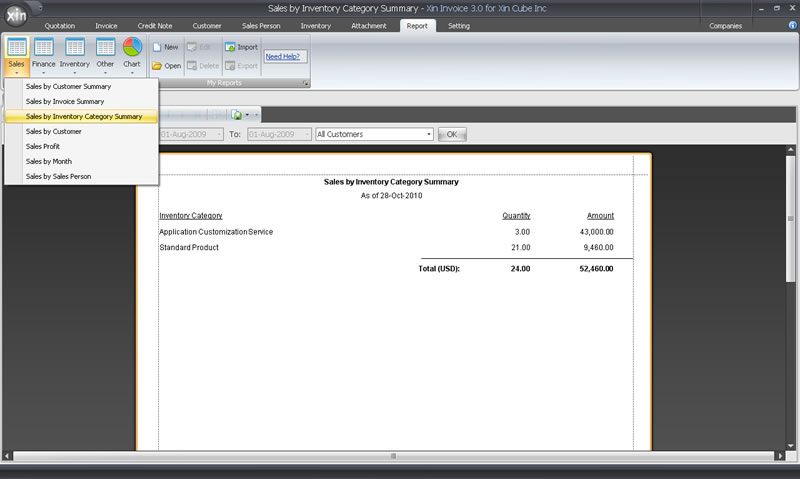Click the Quantity column header

516,216
